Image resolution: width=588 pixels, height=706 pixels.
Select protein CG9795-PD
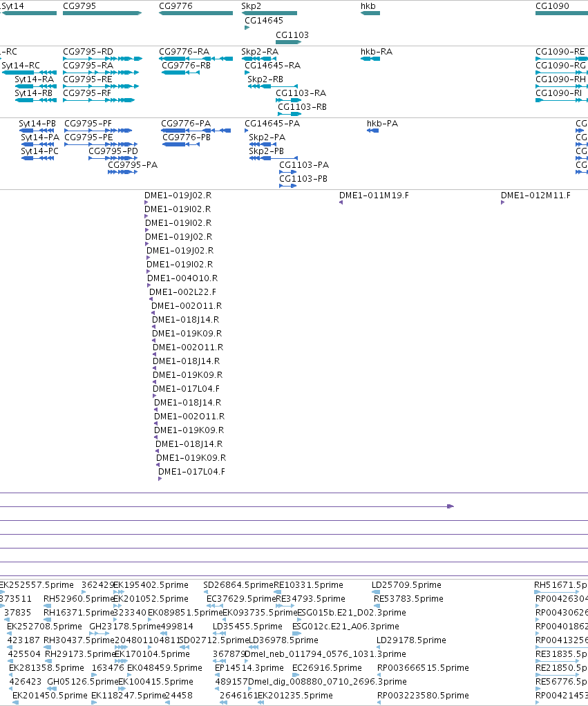click(x=113, y=151)
